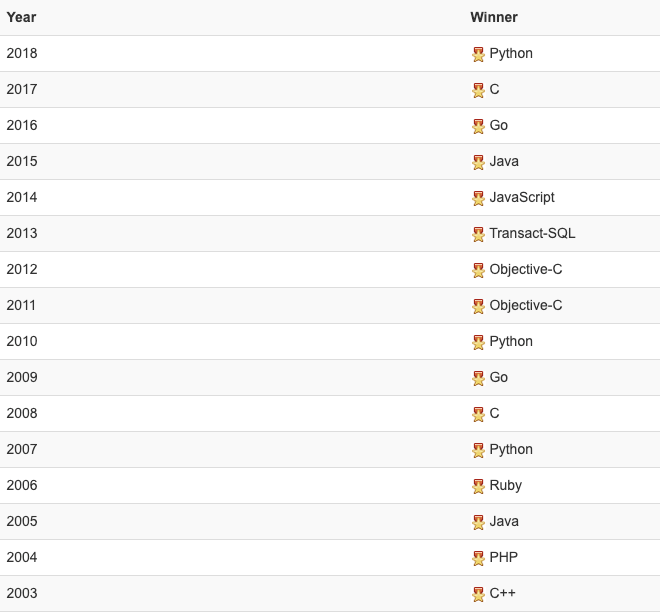The image size is (660, 615).
Task: Click the 2010 Python winner text
Action: coord(511,341)
